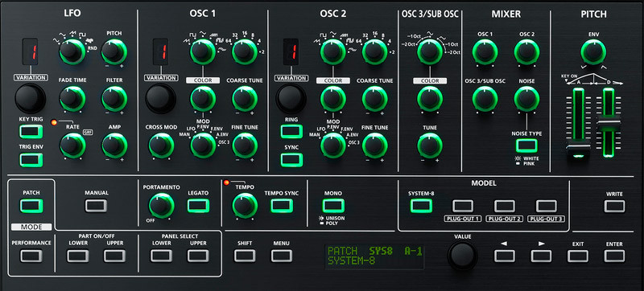Viewport: 644px width, 291px height.
Task: Click the right arrow cursor button
Action: coord(541,256)
